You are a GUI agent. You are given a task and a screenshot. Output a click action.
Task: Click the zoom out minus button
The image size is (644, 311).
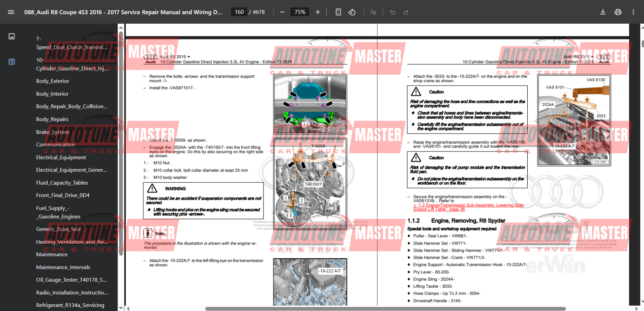pyautogui.click(x=282, y=12)
